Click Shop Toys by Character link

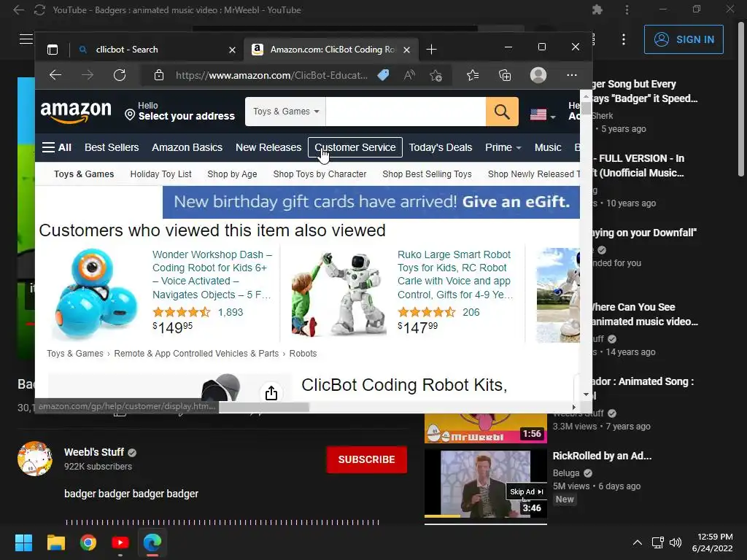point(320,174)
